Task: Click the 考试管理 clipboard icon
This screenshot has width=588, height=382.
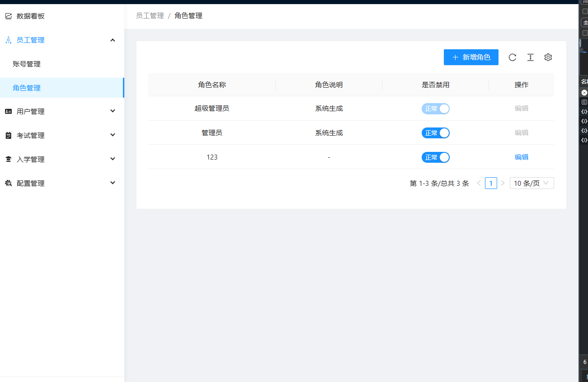Action: point(8,136)
